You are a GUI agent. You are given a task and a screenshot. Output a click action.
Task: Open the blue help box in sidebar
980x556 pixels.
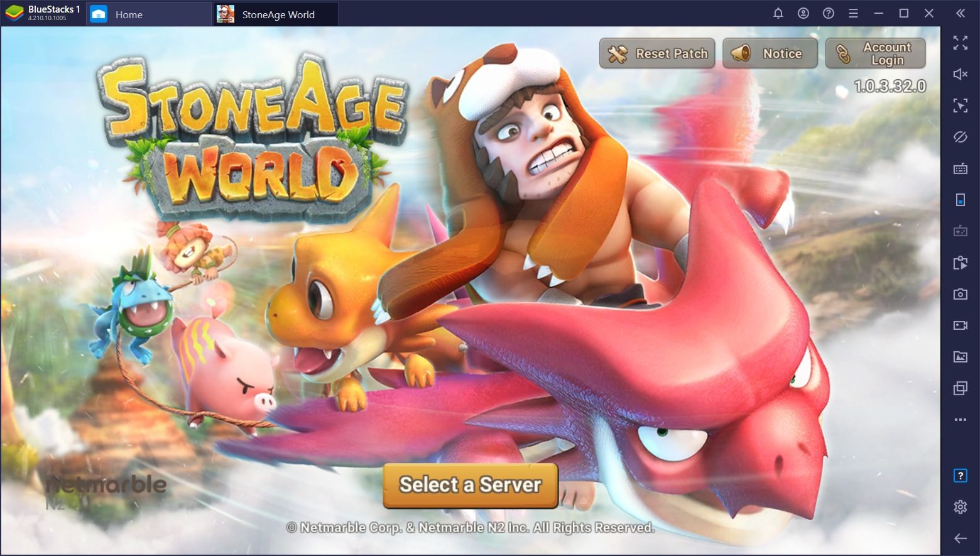click(960, 476)
